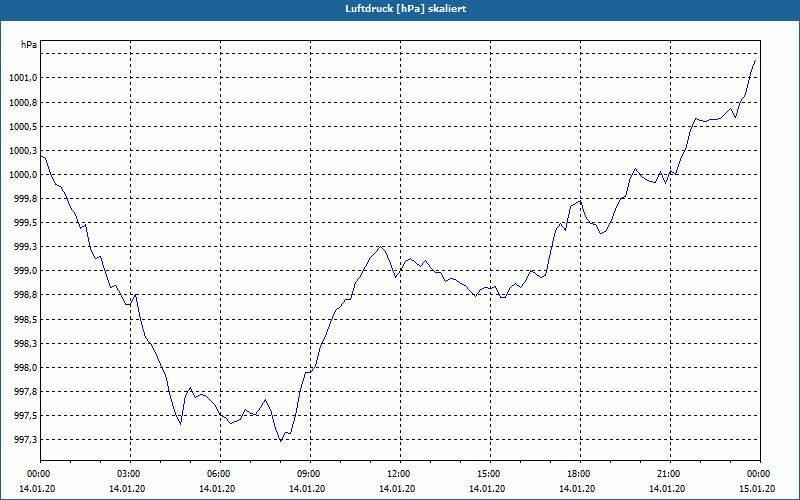Click the 999,0 y-axis label
Screen dimensions: 800x500
(25, 271)
